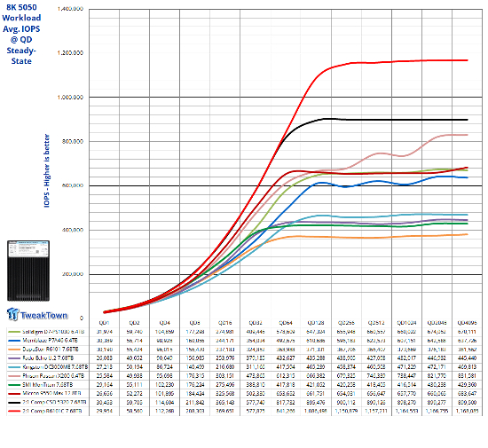Click the black line plateau near QD512
This screenshot has height=448, width=488.
[x=376, y=120]
